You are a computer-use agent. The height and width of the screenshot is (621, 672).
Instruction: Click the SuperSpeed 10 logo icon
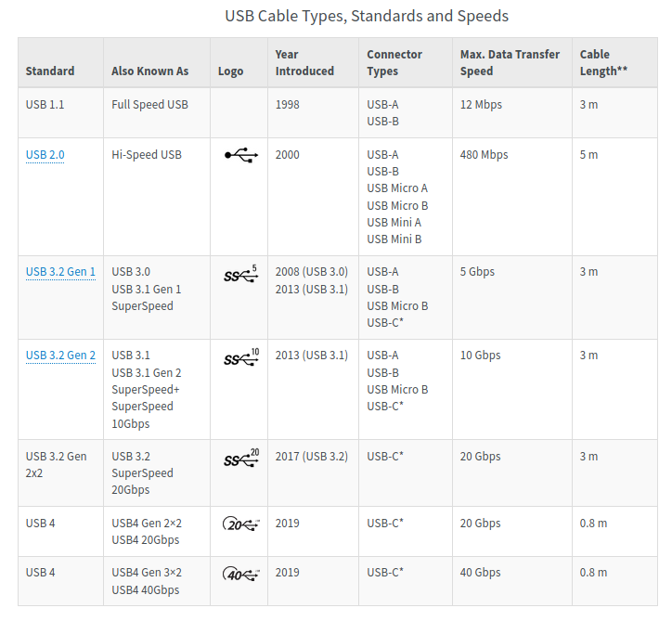241,357
